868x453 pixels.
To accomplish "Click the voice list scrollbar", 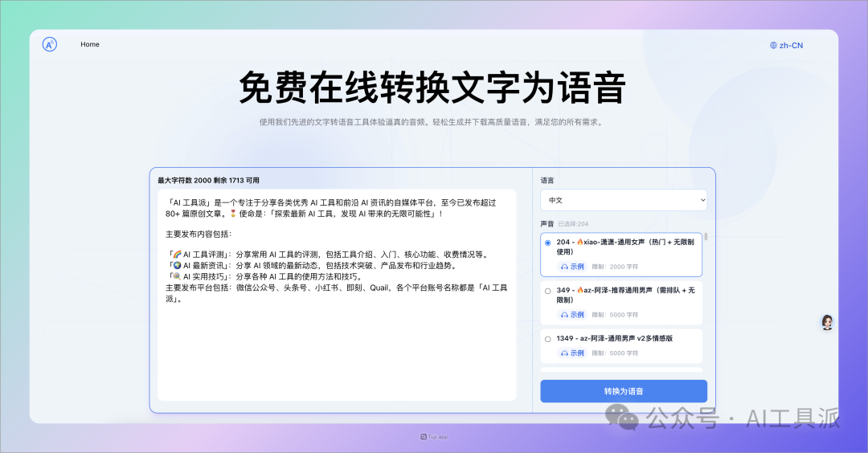I will [706, 236].
